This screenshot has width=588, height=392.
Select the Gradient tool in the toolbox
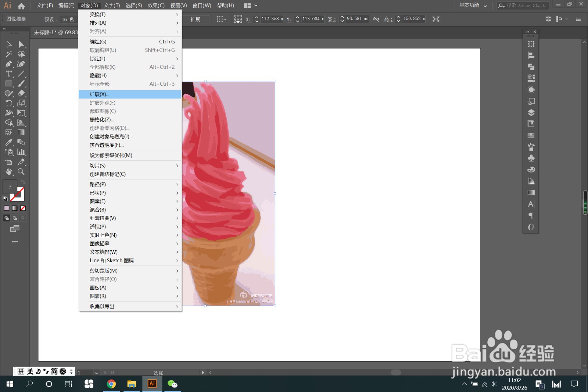(x=21, y=132)
